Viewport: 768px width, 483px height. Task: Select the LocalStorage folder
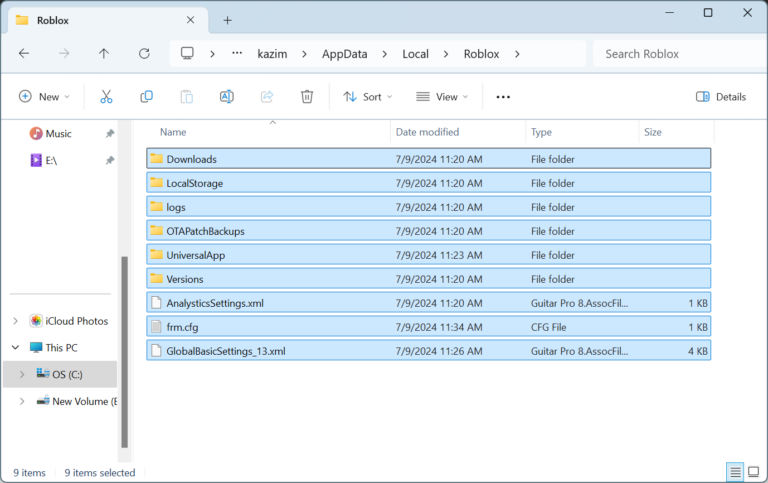(429, 183)
